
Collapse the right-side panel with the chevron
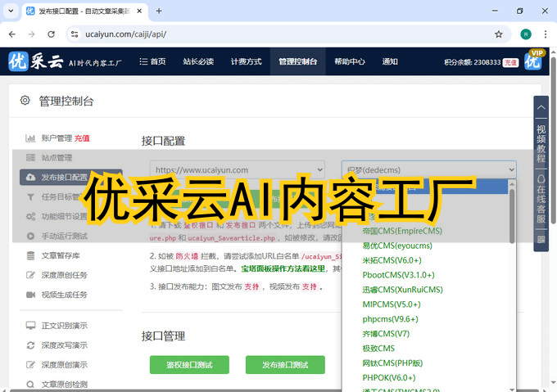[541, 106]
